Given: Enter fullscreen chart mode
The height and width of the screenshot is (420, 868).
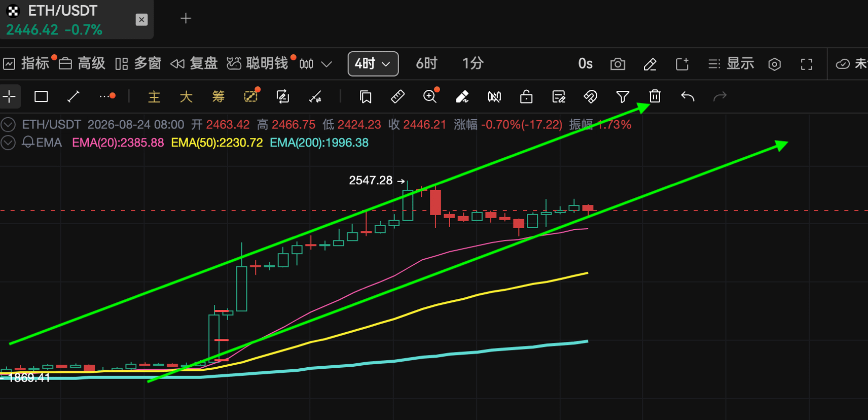Looking at the screenshot, I should point(807,64).
